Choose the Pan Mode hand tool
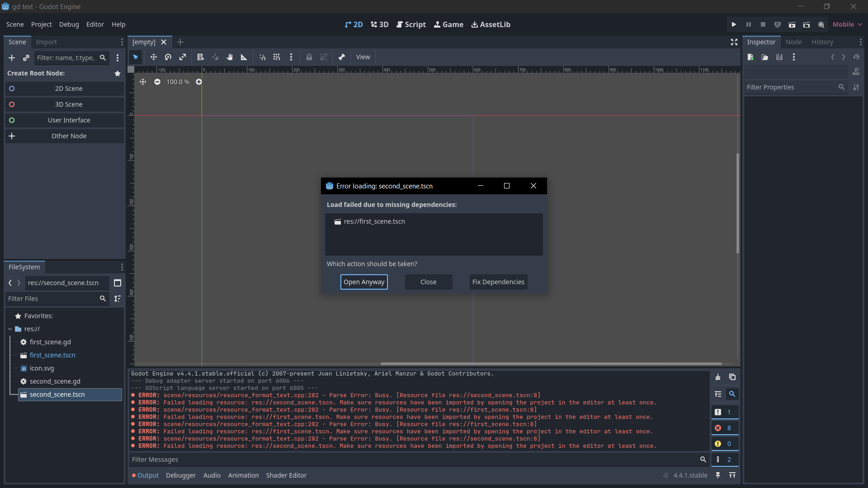868x488 pixels. [230, 57]
